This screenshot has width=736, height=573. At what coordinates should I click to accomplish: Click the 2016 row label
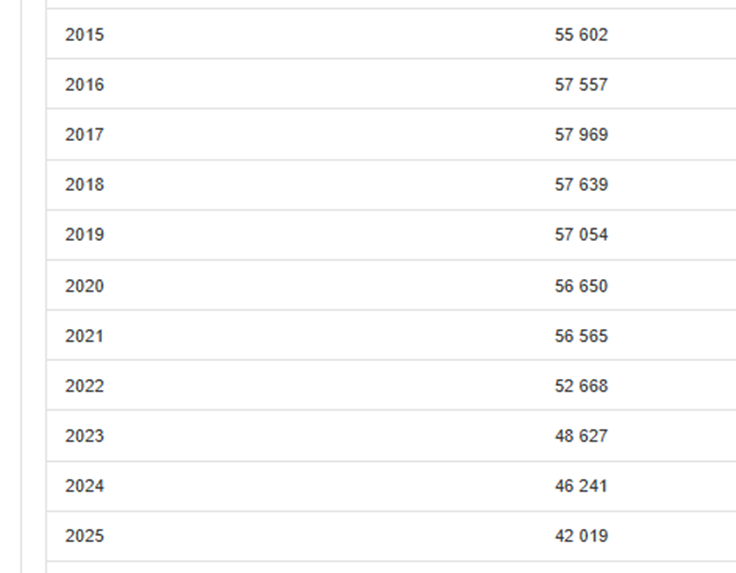tap(84, 85)
